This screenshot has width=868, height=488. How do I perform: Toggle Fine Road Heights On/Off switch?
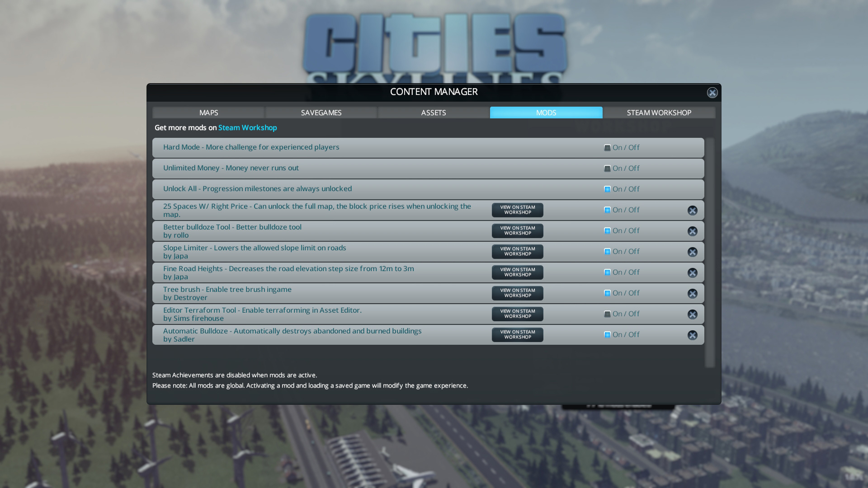607,272
